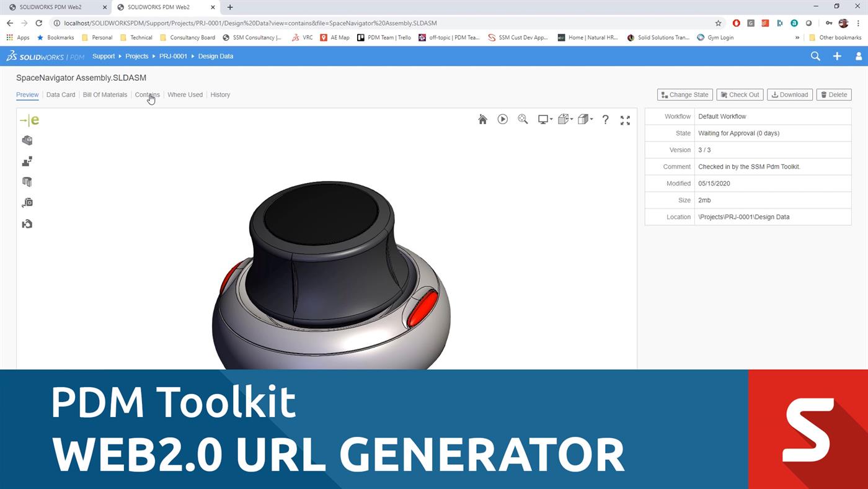Screen dimensions: 868x489
Task: Download the SpaceNavigator assembly file
Action: (789, 94)
